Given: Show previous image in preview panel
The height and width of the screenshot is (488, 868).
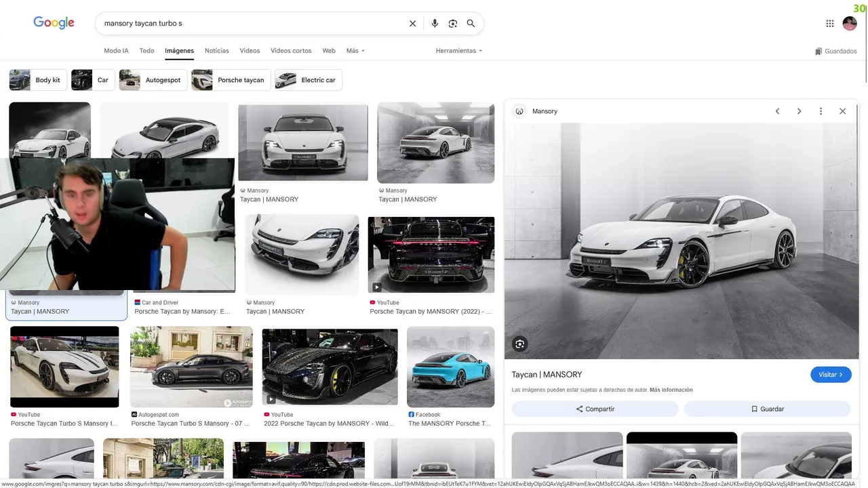Looking at the screenshot, I should click(x=778, y=111).
